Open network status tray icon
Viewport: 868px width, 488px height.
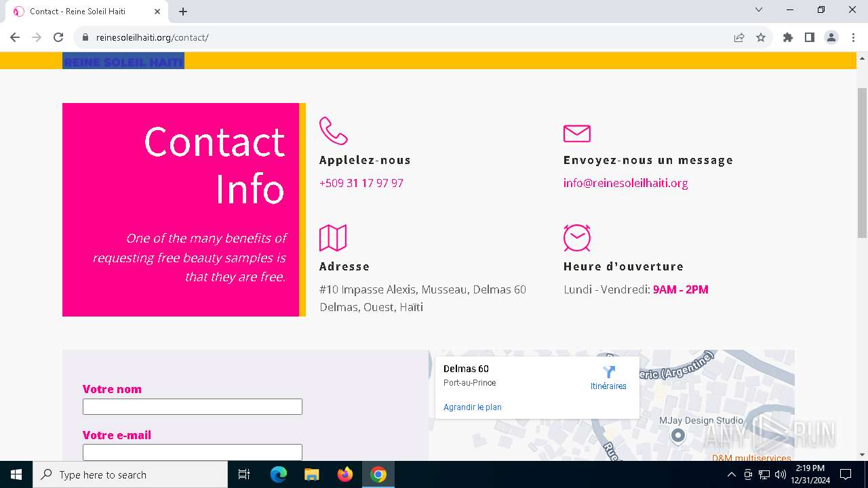coord(764,474)
